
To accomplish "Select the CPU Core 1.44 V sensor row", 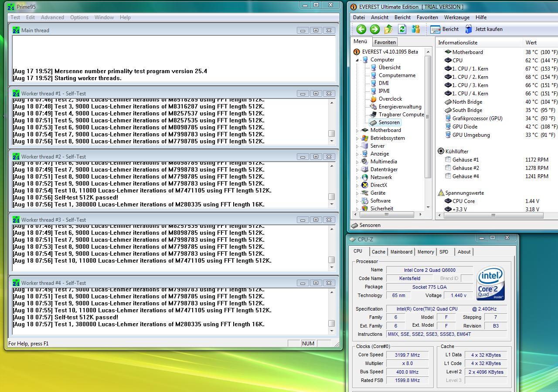I will [x=497, y=201].
